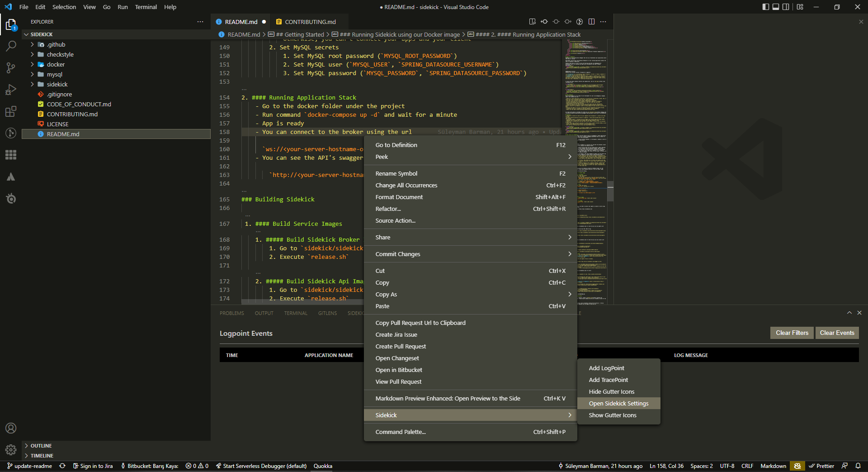
Task: Select Go to Definition in the context menu
Action: (470, 145)
